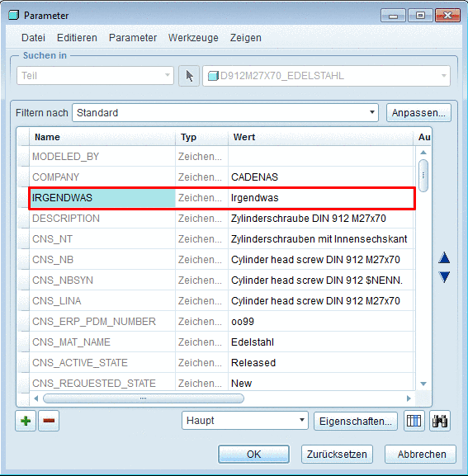
Task: Select the CNS_NBSYN parameter name
Action: pyautogui.click(x=63, y=280)
